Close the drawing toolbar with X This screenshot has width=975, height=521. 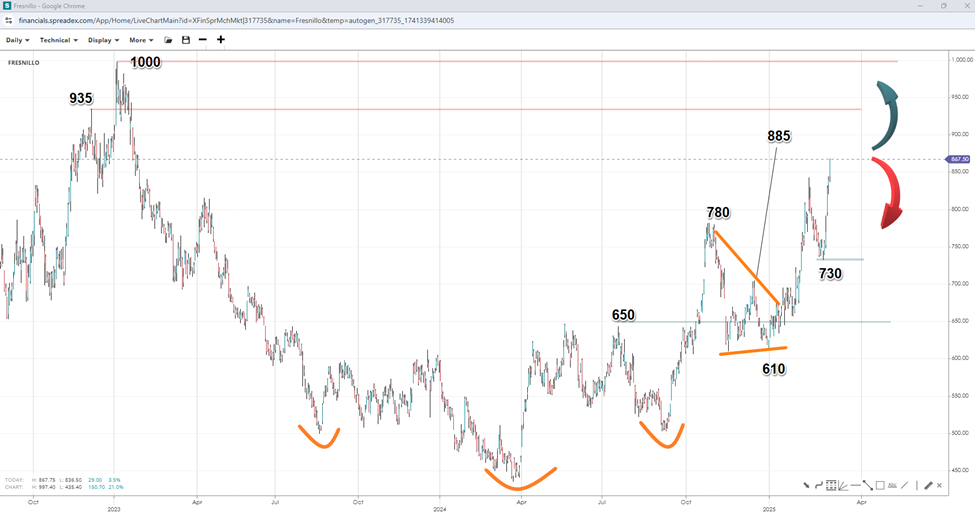point(940,485)
